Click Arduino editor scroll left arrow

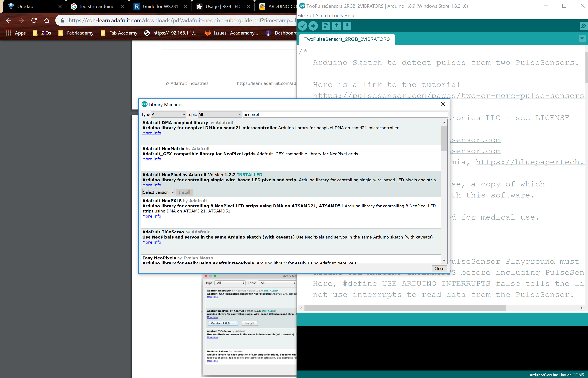(301, 308)
